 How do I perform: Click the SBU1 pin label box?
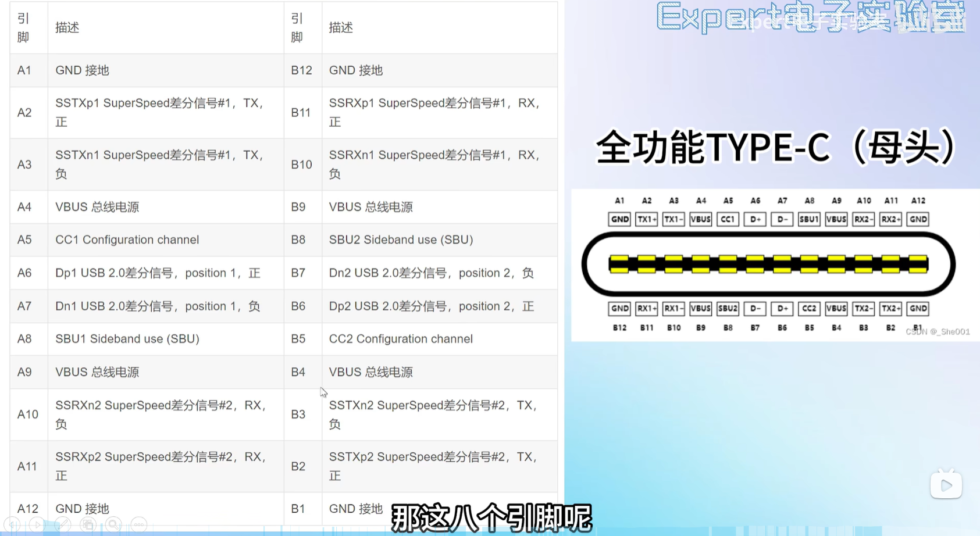click(x=809, y=219)
